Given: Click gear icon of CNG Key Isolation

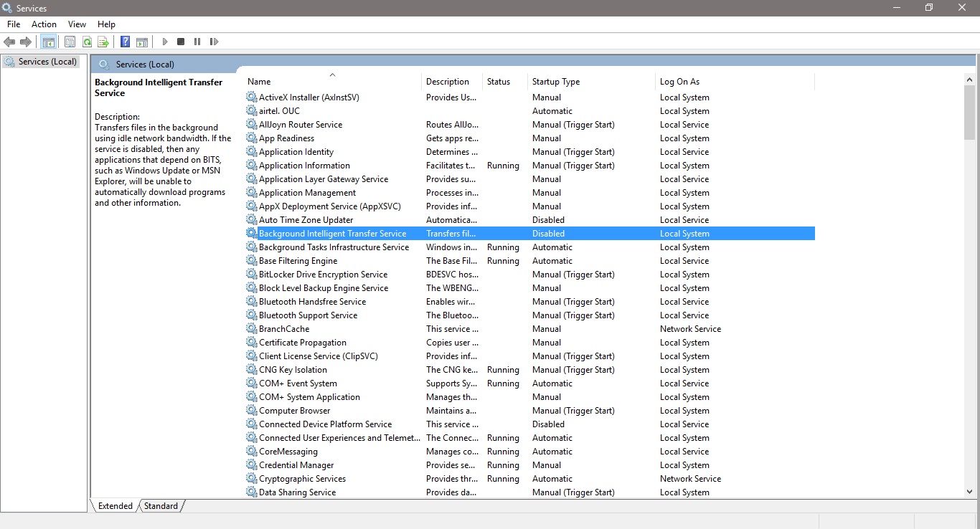Looking at the screenshot, I should (251, 369).
